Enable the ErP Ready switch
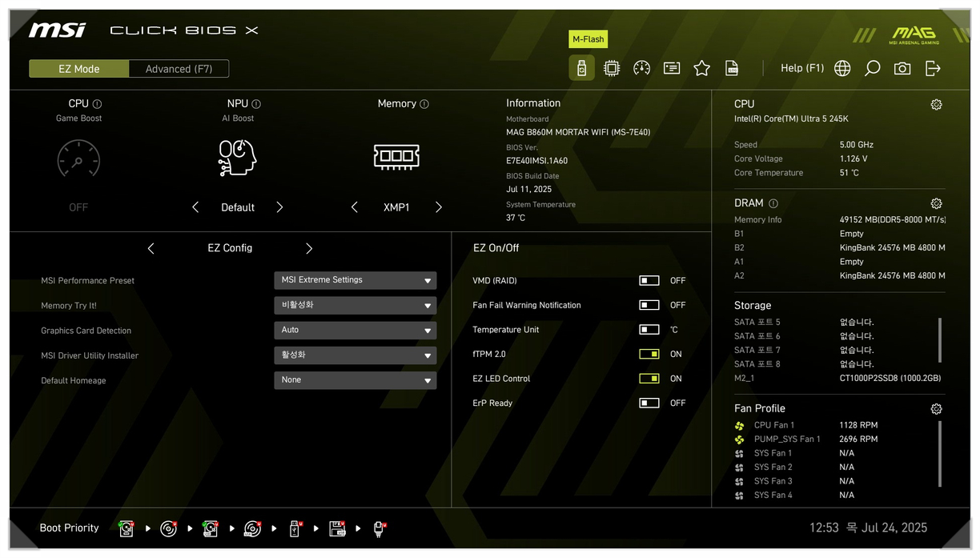Screen dimensions: 980x558 point(649,403)
